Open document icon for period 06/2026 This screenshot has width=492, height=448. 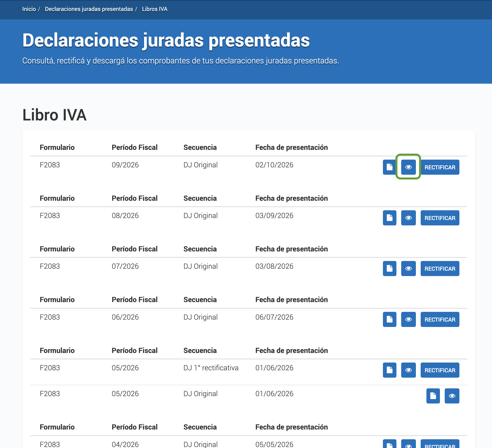click(389, 319)
